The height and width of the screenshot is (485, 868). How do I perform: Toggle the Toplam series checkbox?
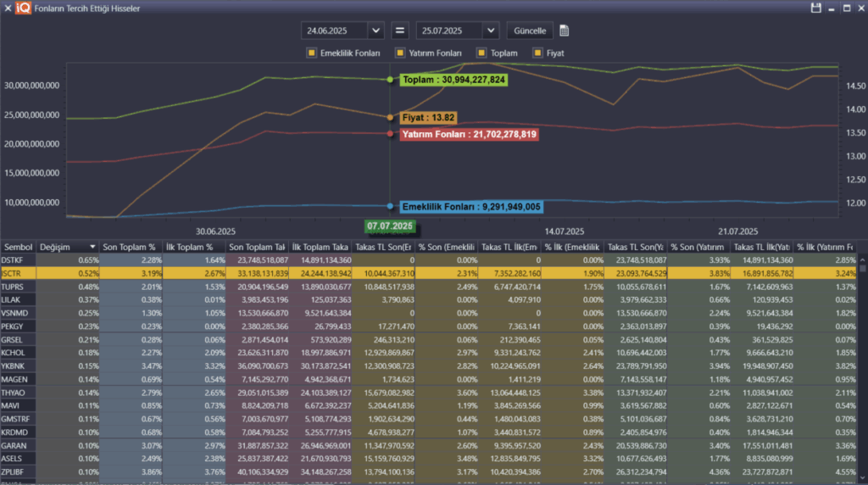point(481,53)
